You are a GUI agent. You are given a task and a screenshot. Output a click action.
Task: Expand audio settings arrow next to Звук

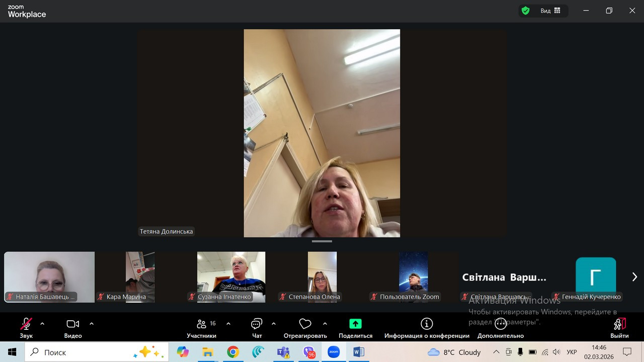tap(42, 324)
